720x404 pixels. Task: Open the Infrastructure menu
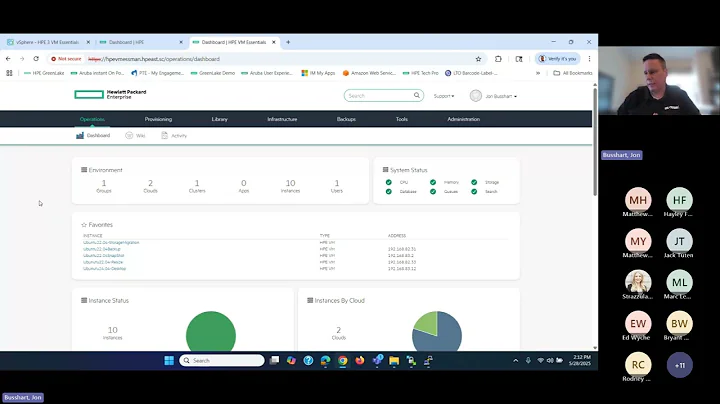click(282, 119)
